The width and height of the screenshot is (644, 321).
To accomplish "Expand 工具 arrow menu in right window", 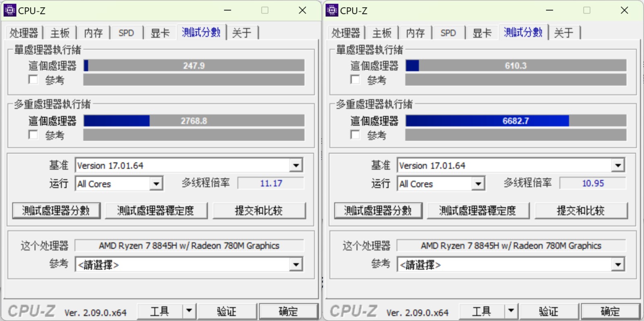I will tap(511, 311).
